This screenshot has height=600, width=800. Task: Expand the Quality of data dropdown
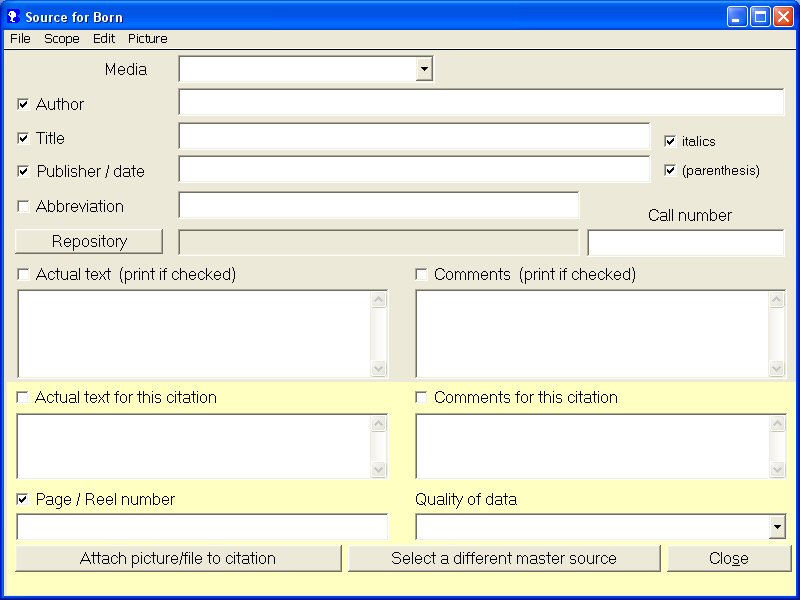[777, 527]
